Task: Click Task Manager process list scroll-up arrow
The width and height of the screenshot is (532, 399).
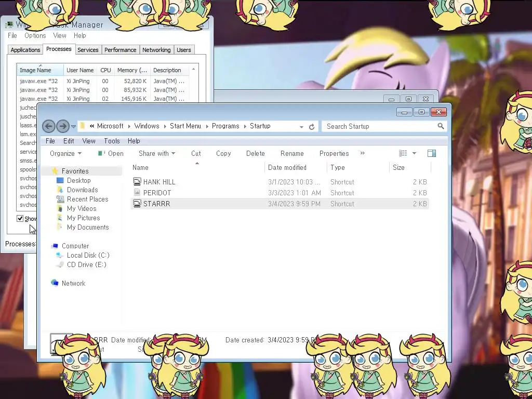Action: pyautogui.click(x=193, y=69)
